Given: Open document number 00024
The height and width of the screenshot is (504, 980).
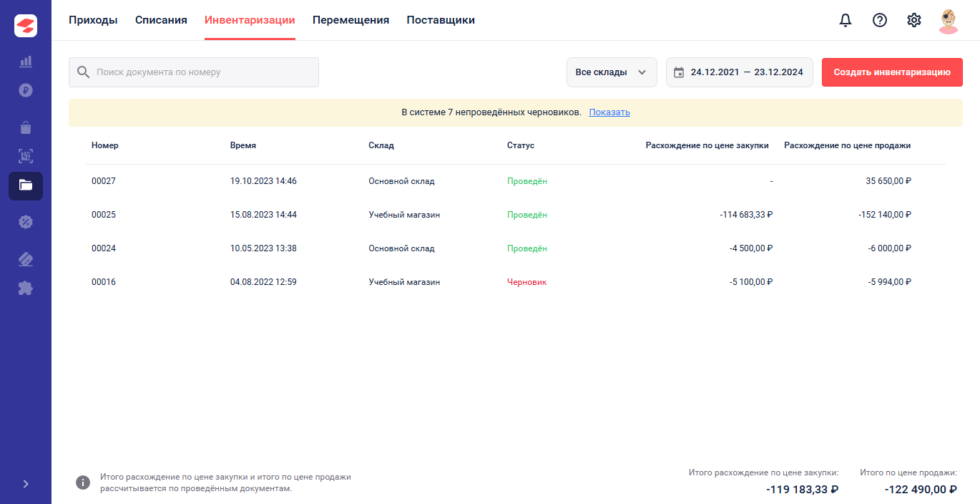Looking at the screenshot, I should click(x=104, y=248).
